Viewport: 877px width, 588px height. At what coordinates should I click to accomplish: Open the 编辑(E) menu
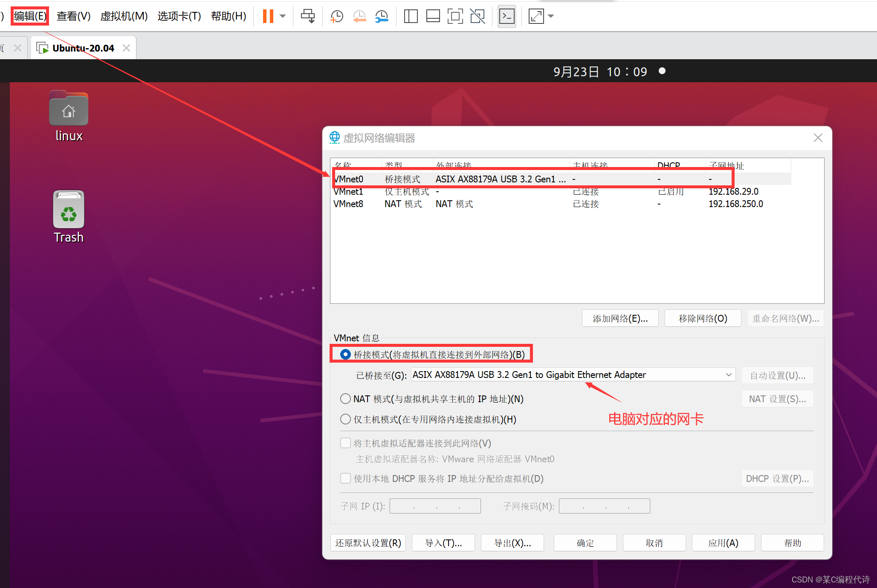pyautogui.click(x=29, y=16)
